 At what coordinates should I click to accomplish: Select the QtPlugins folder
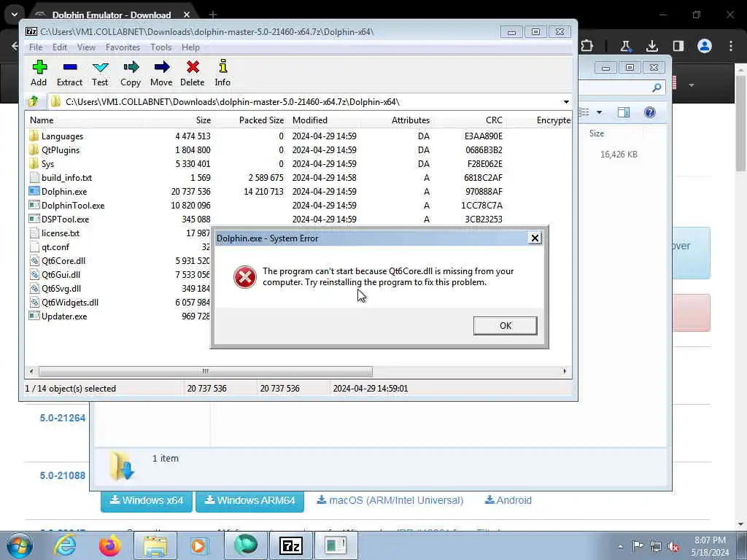click(x=61, y=150)
